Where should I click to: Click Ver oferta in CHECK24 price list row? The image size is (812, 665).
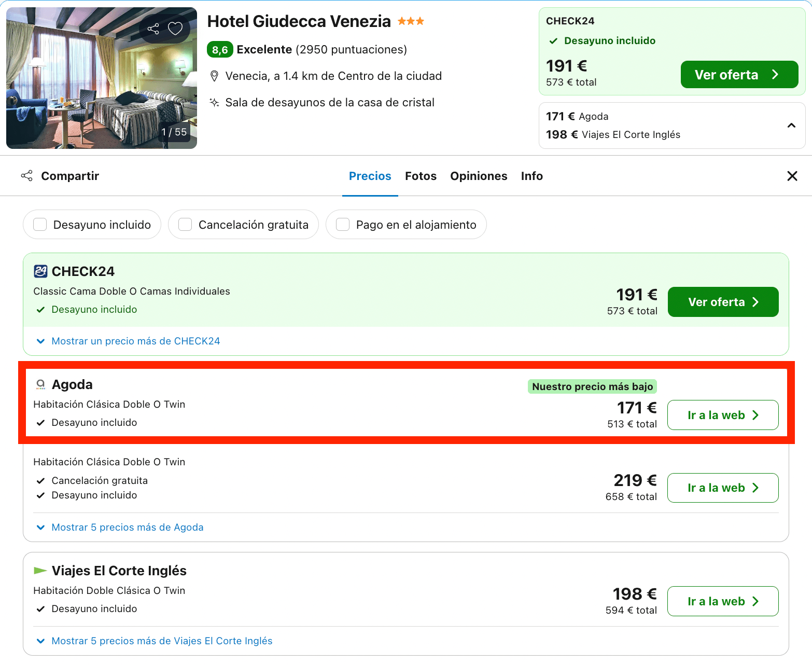pyautogui.click(x=723, y=302)
